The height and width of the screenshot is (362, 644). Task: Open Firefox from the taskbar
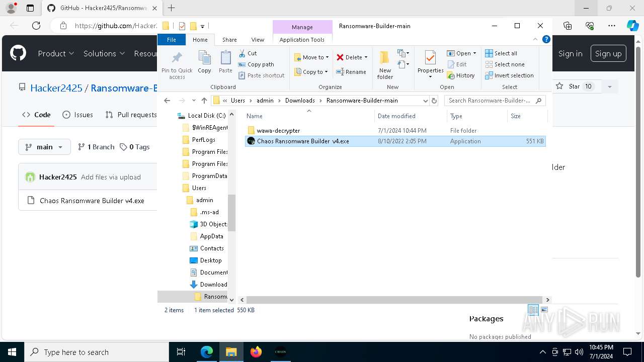click(x=256, y=352)
